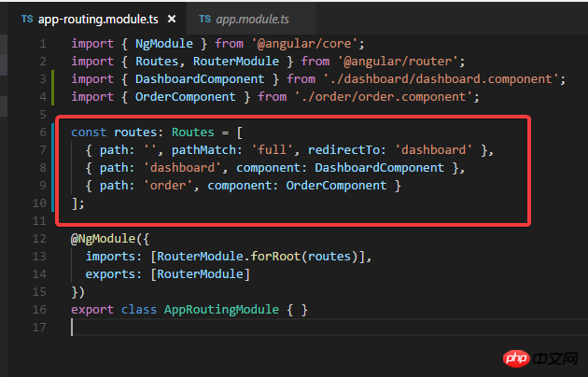Click line number 1 in gutter
This screenshot has width=588, height=377.
(x=43, y=44)
